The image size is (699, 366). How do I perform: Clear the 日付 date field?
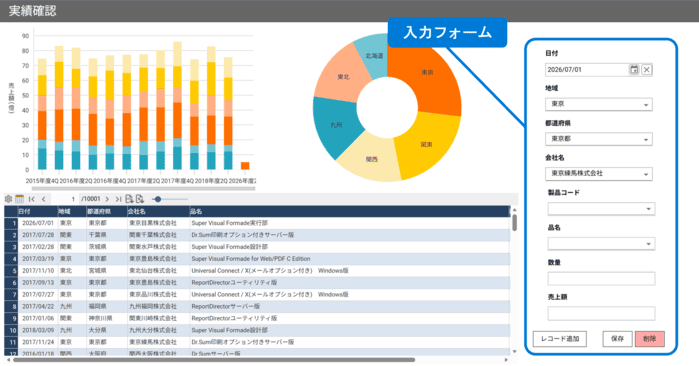pyautogui.click(x=647, y=70)
